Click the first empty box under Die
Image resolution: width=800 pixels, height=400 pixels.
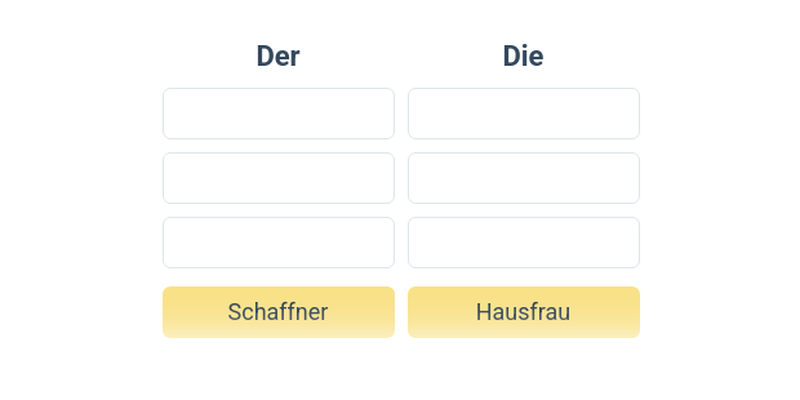coord(523,114)
